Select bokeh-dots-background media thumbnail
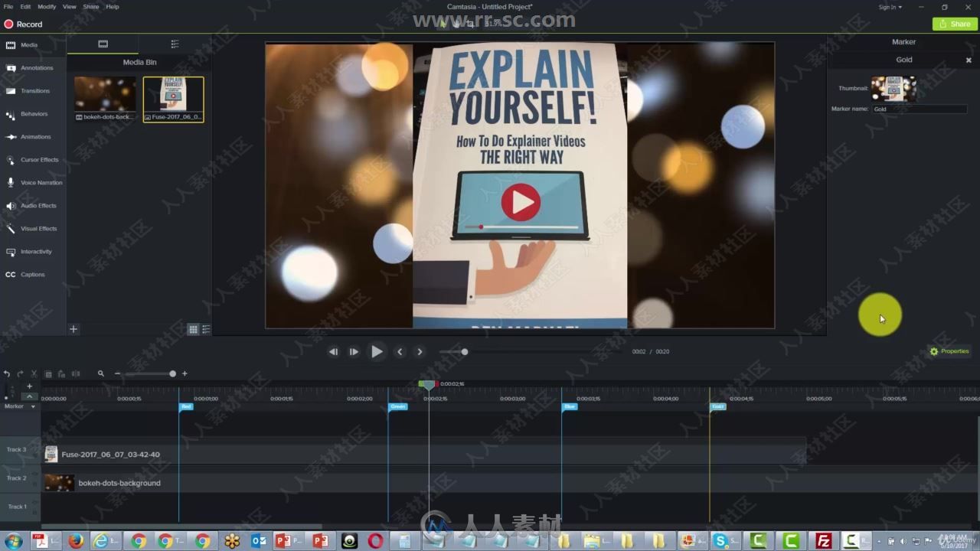This screenshot has height=551, width=980. click(x=105, y=99)
